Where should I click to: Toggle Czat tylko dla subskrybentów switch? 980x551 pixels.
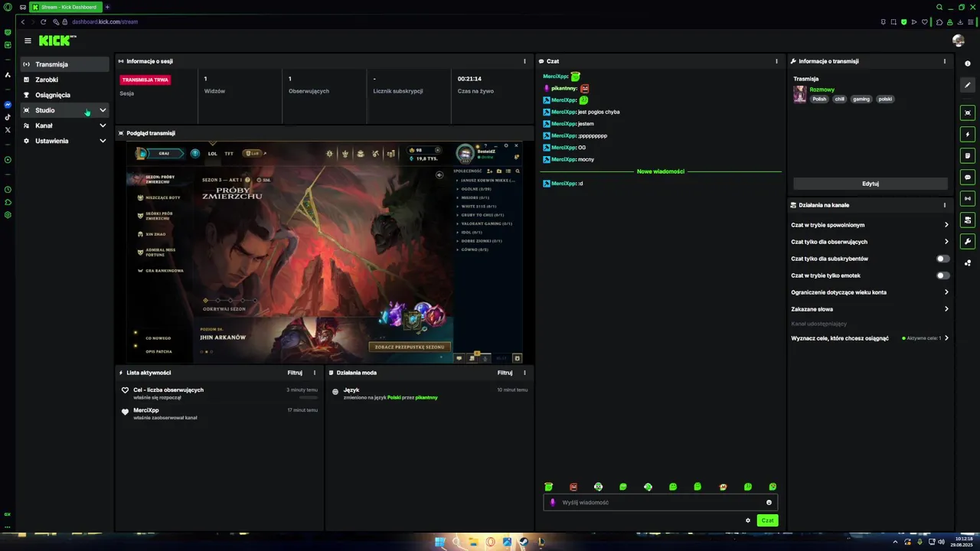[x=943, y=259]
